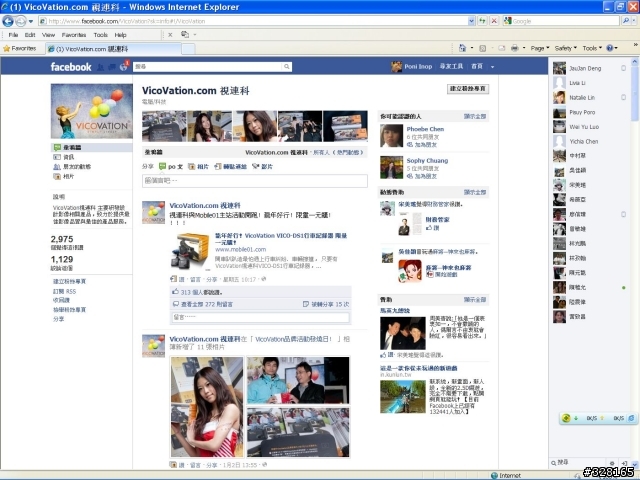Open the Help menu
This screenshot has height=480, width=640.
(x=120, y=35)
